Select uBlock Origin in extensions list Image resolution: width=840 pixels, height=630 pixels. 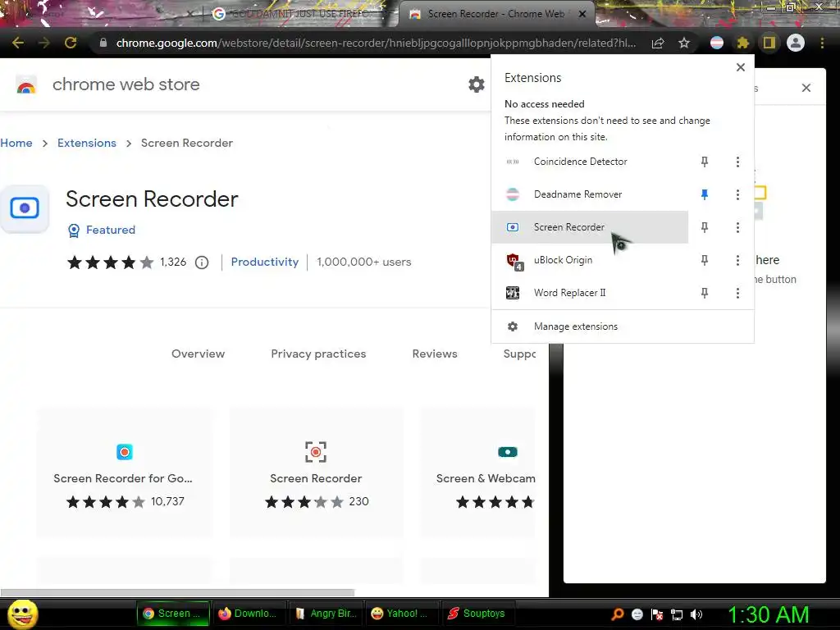[x=590, y=260]
